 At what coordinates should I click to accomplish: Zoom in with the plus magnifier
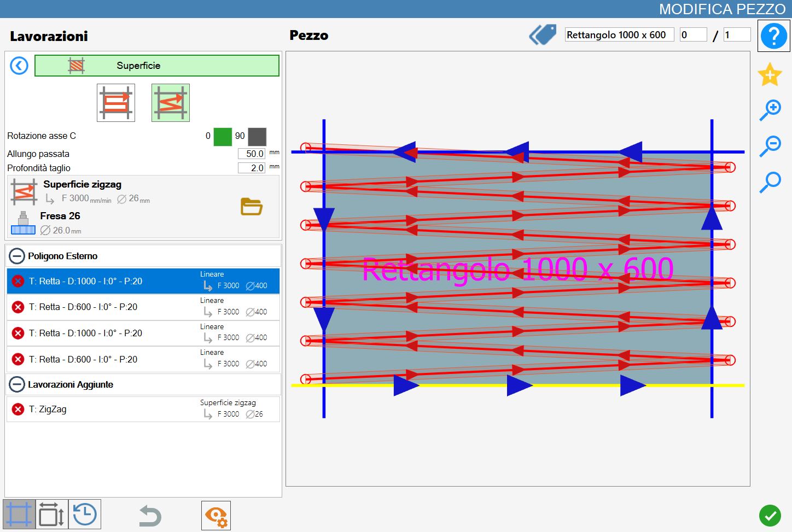770,110
